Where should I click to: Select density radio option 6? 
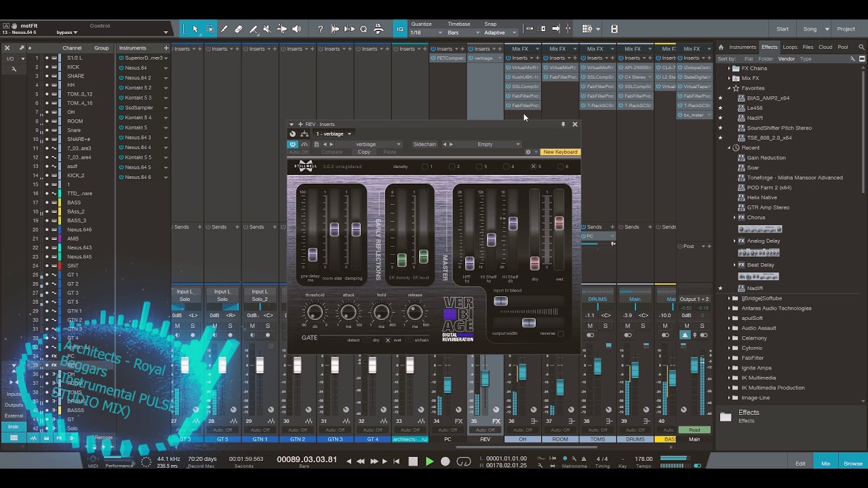pos(561,167)
